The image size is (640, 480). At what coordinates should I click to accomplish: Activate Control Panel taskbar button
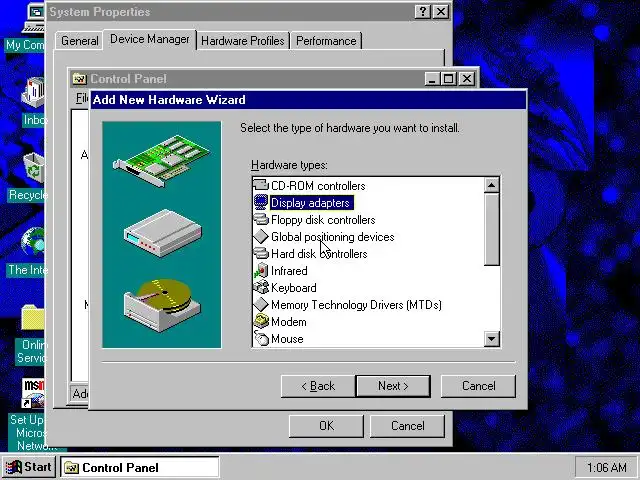140,467
